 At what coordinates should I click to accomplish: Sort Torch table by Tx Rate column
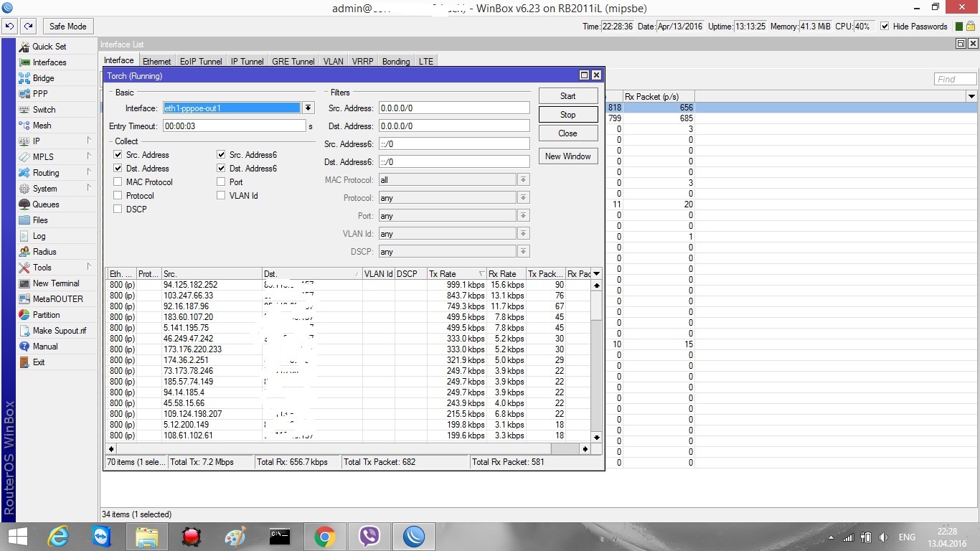tap(456, 274)
